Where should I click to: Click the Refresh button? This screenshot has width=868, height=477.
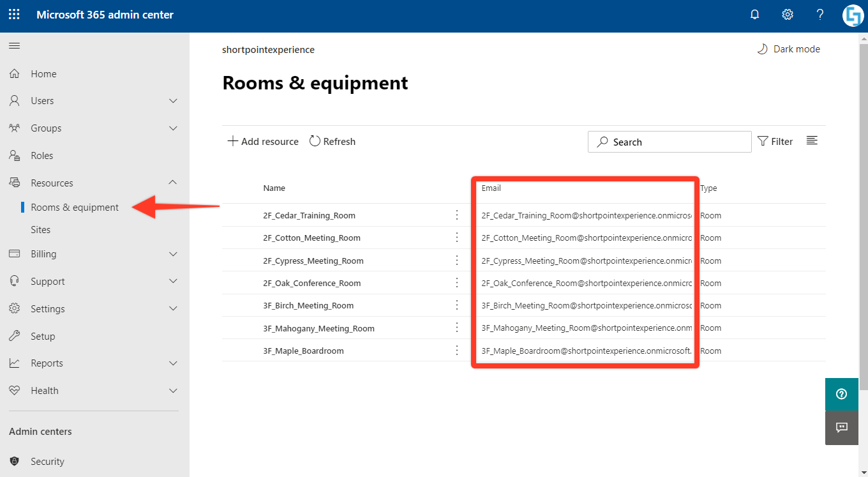(x=333, y=142)
